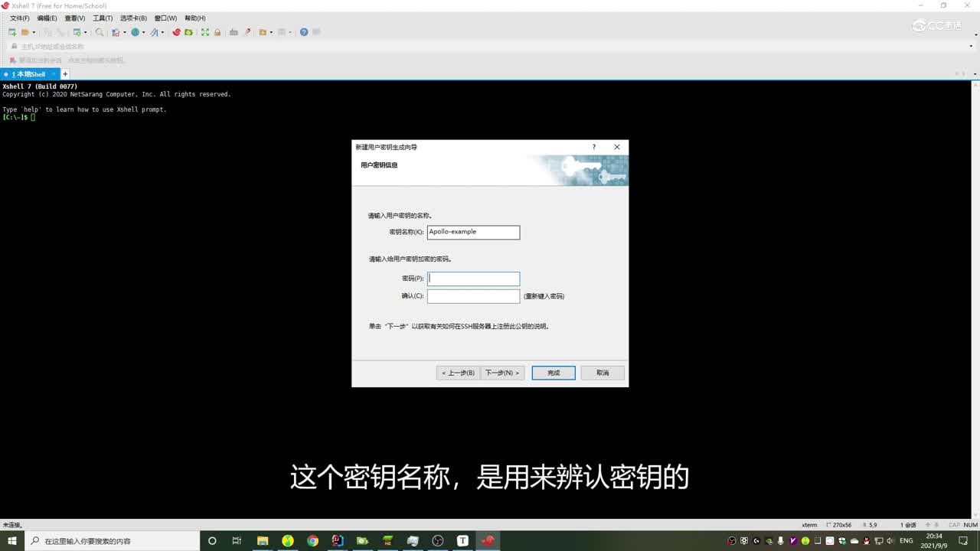This screenshot has height=551, width=980.
Task: Click the open session folder icon in Xshell toolbar
Action: [25, 32]
